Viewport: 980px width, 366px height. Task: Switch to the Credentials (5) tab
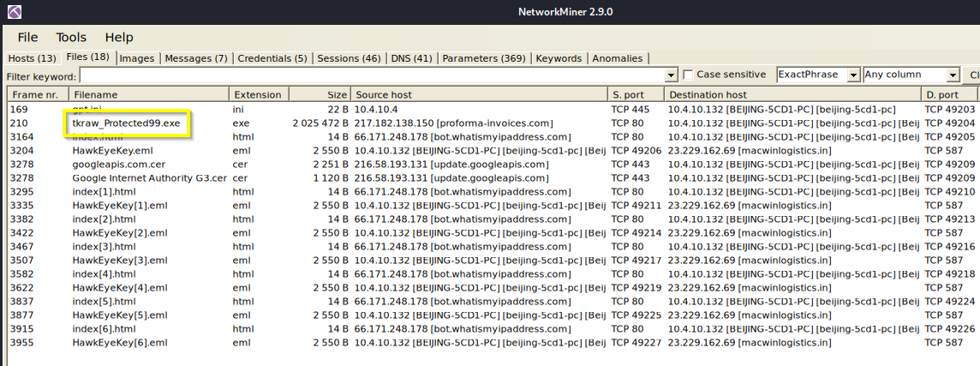pyautogui.click(x=272, y=58)
